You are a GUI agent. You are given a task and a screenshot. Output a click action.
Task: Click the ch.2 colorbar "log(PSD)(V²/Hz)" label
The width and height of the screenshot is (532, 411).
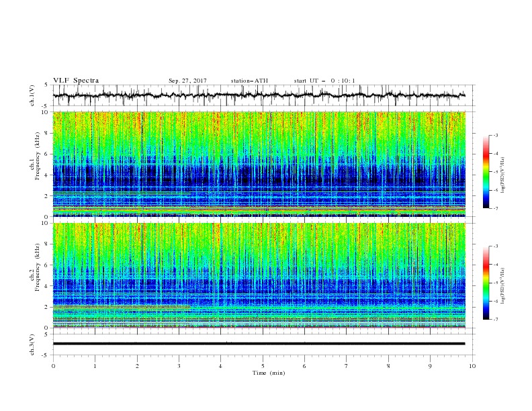tap(503, 285)
